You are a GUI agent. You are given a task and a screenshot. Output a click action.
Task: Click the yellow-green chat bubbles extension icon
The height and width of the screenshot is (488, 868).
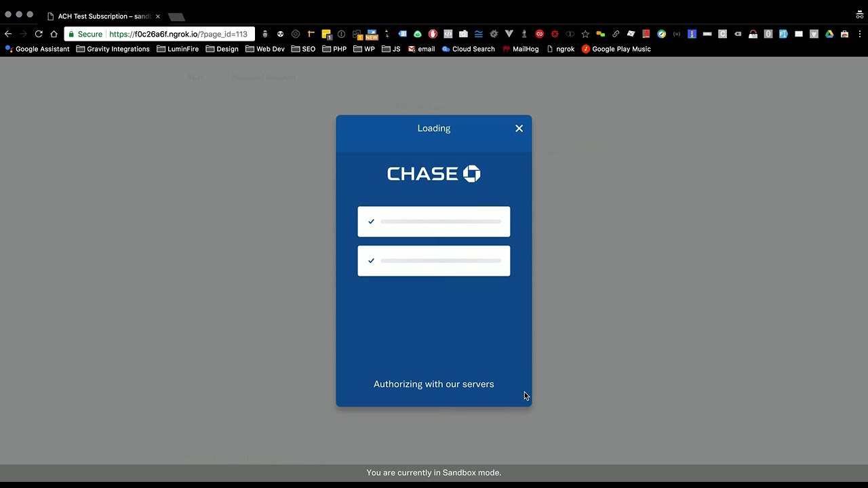tap(601, 34)
